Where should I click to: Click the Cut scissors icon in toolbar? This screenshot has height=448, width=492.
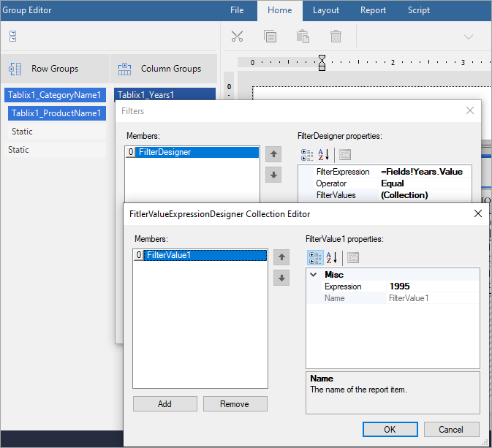[x=237, y=37]
